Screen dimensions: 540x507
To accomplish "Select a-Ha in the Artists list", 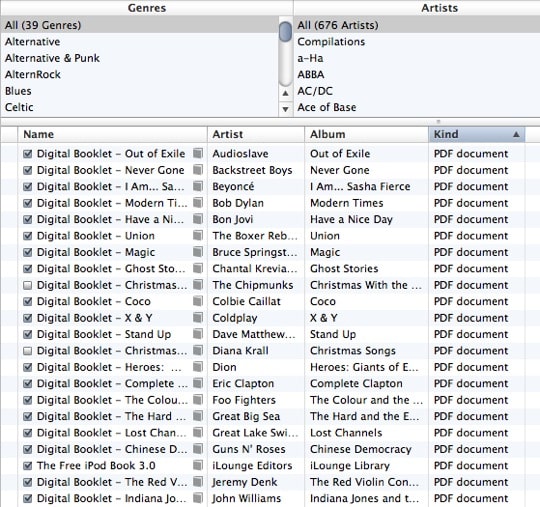I will [417, 58].
